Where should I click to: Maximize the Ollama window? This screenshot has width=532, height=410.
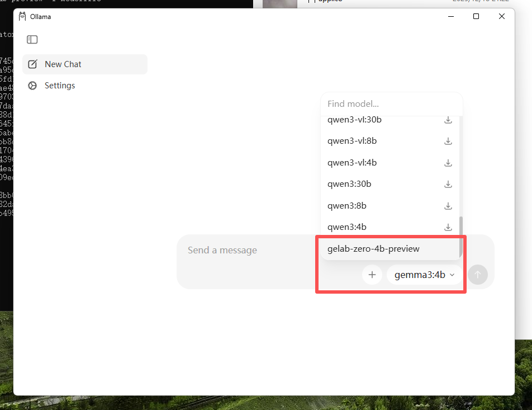(x=476, y=16)
